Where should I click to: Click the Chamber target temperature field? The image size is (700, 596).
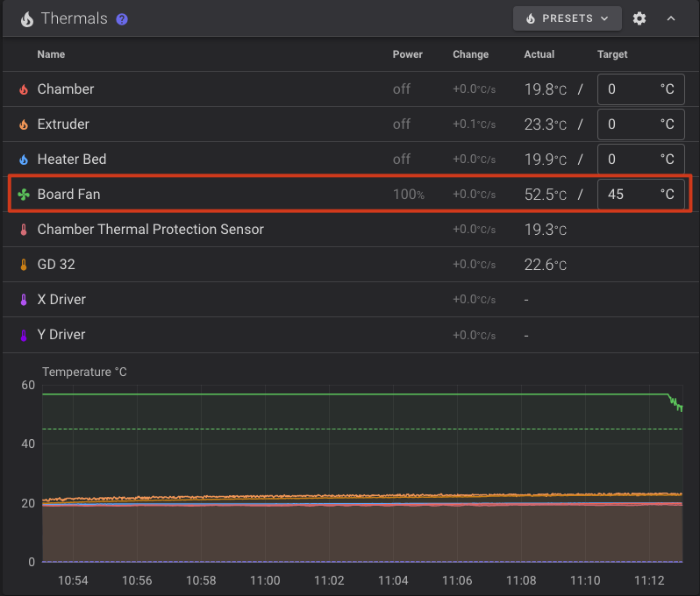click(631, 89)
